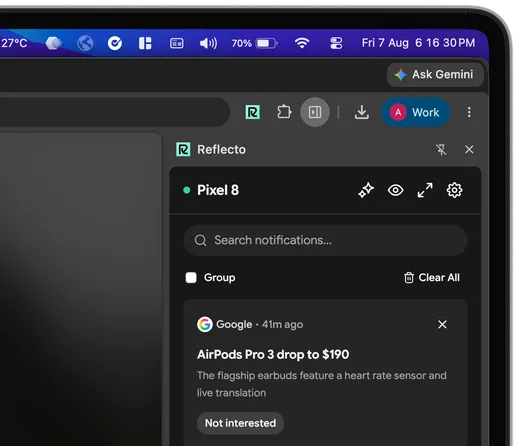Click the green connection status dot
This screenshot has height=446, width=520.
pyautogui.click(x=187, y=190)
